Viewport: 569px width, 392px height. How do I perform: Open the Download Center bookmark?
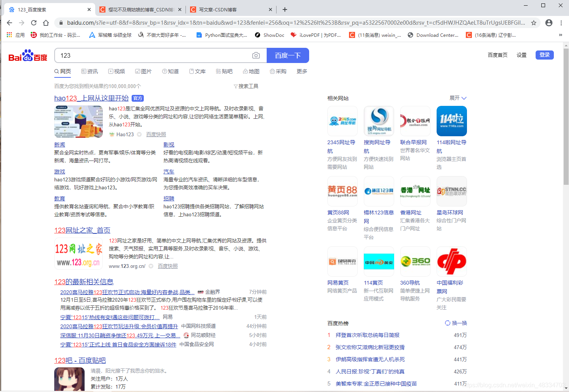coord(433,35)
